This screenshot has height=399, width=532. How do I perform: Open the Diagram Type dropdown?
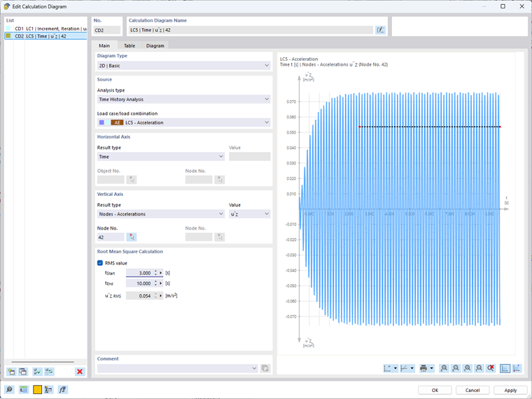pos(183,66)
